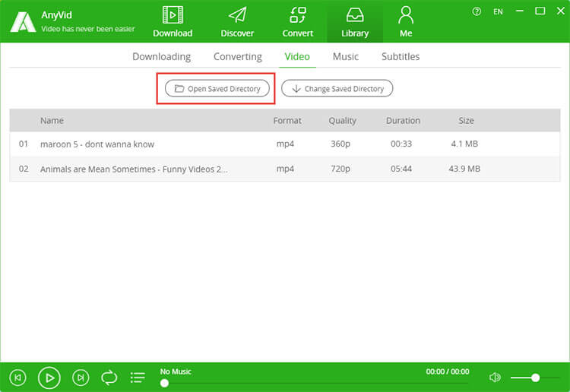This screenshot has height=392, width=570.
Task: Click row number 01
Action: point(24,144)
